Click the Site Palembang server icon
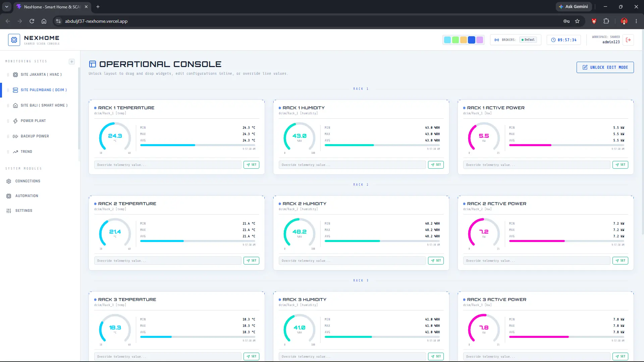This screenshot has height=362, width=644. point(15,90)
